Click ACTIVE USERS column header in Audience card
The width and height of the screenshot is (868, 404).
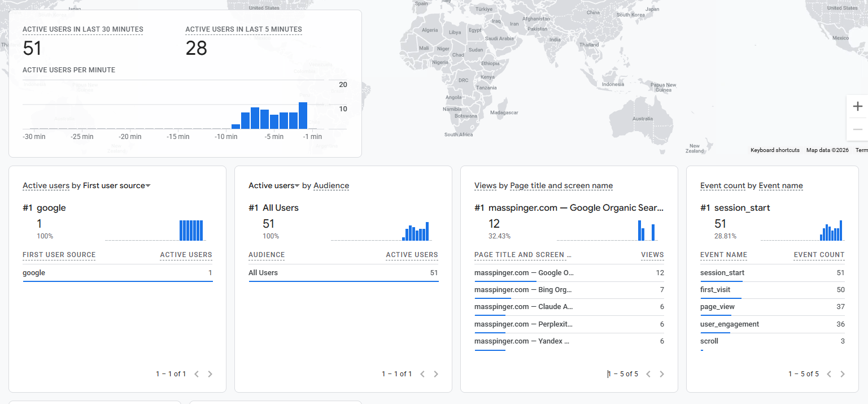click(x=412, y=255)
